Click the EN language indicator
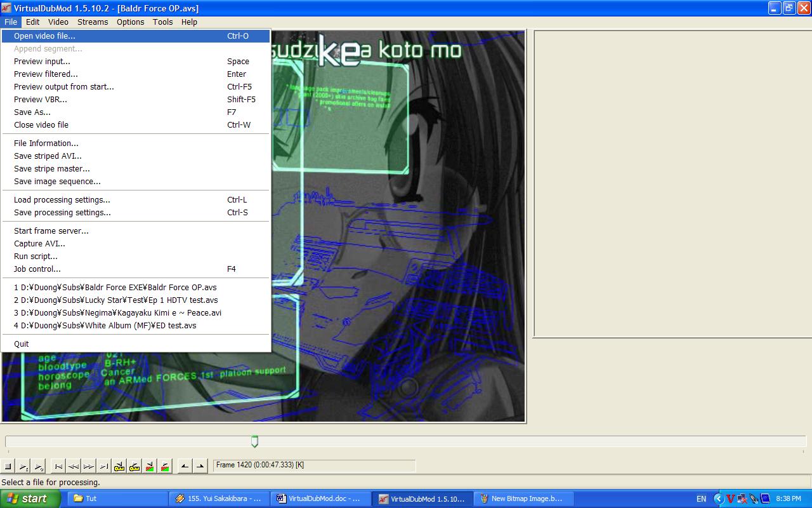 click(x=701, y=499)
